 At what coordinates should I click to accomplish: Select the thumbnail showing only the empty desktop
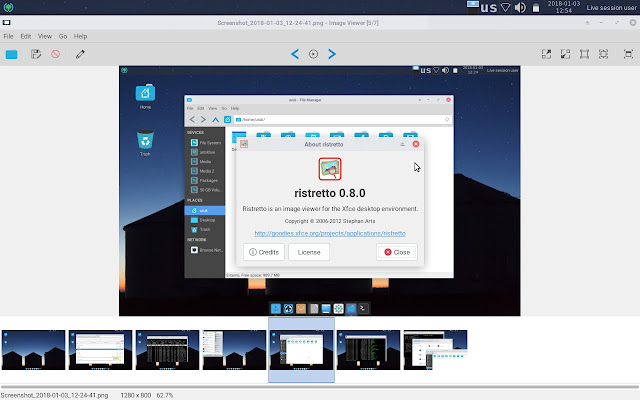point(33,350)
